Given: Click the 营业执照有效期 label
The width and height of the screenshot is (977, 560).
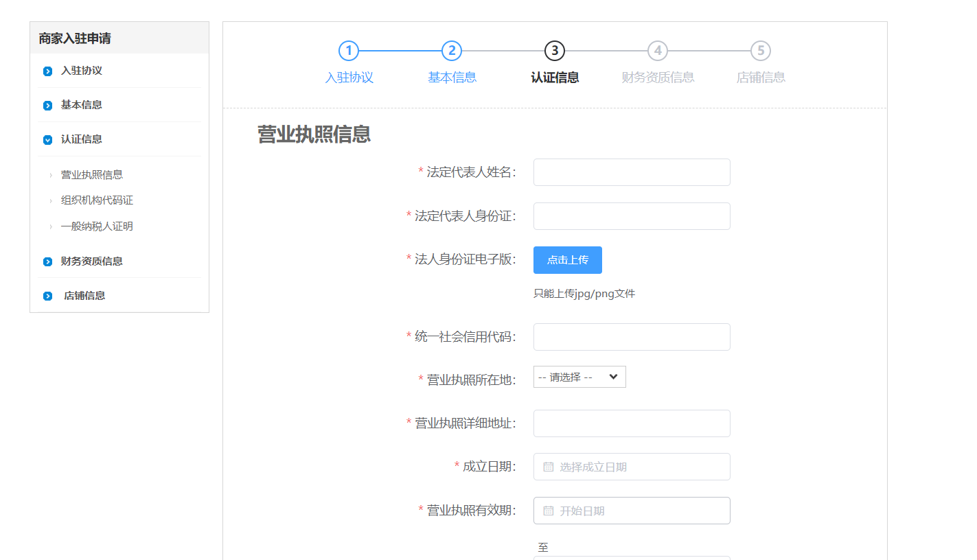Looking at the screenshot, I should tap(472, 511).
